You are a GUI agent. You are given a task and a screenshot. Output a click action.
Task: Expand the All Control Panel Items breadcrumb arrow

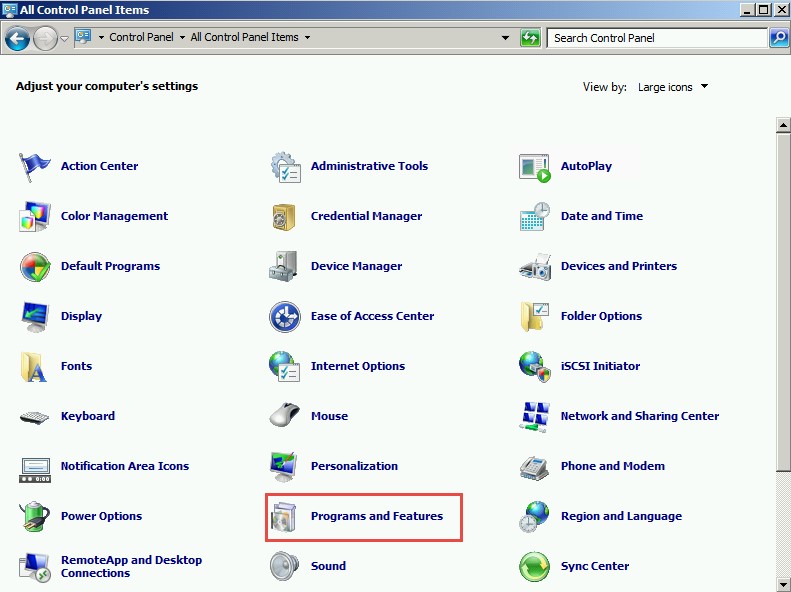coord(307,38)
